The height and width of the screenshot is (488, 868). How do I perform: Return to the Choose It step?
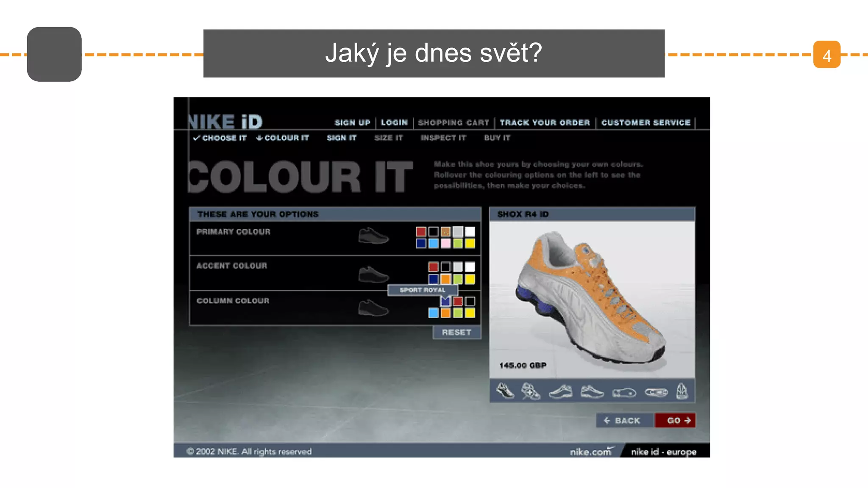click(220, 138)
